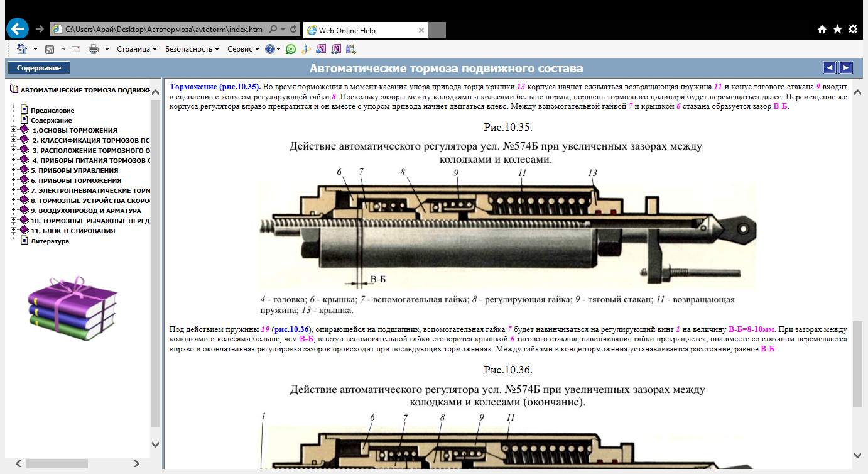Select the Web Online Help tab
The image size is (868, 474).
tap(366, 30)
